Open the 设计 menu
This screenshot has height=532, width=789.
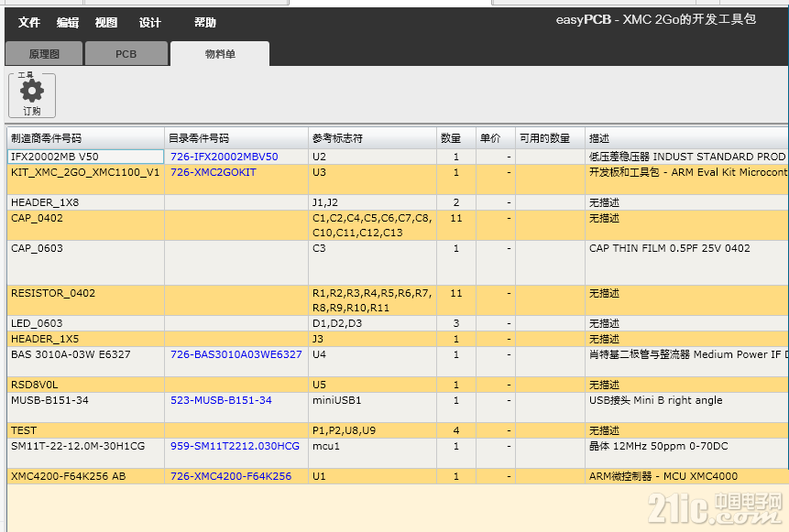pos(150,23)
